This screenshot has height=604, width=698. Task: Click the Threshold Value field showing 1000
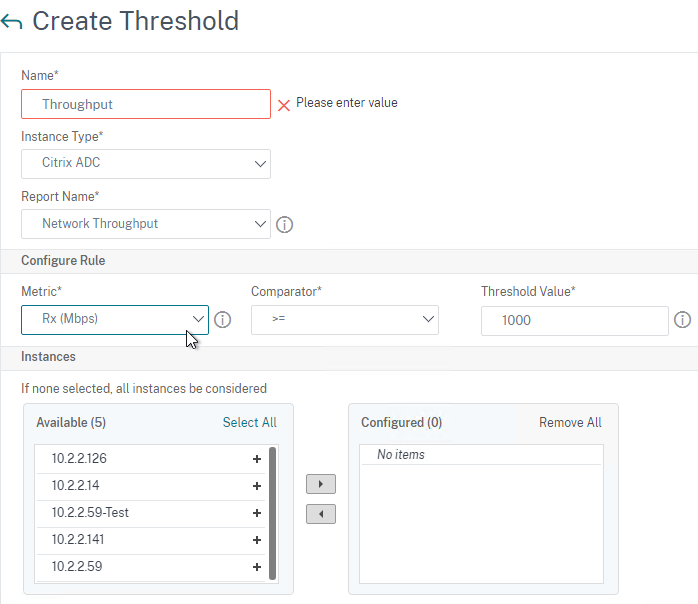(x=575, y=320)
